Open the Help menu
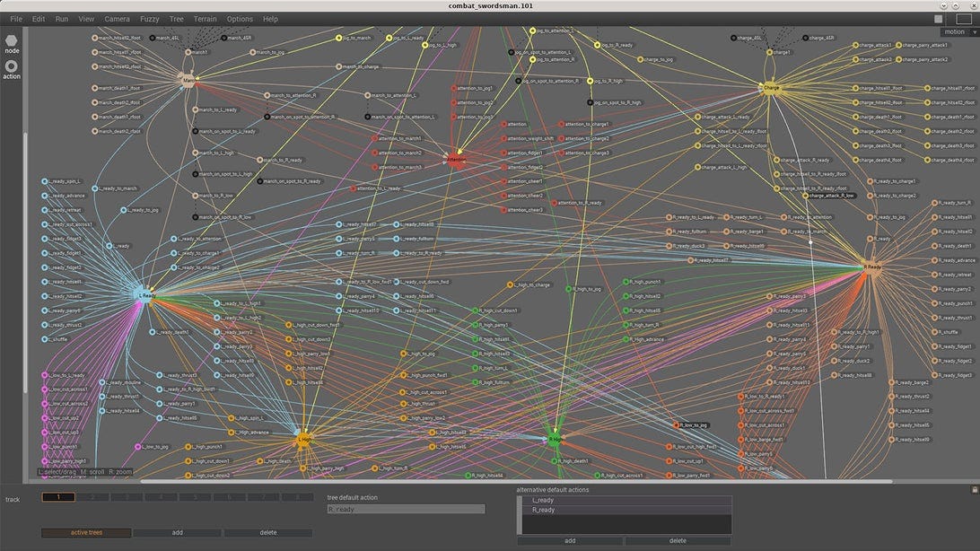 click(x=270, y=20)
